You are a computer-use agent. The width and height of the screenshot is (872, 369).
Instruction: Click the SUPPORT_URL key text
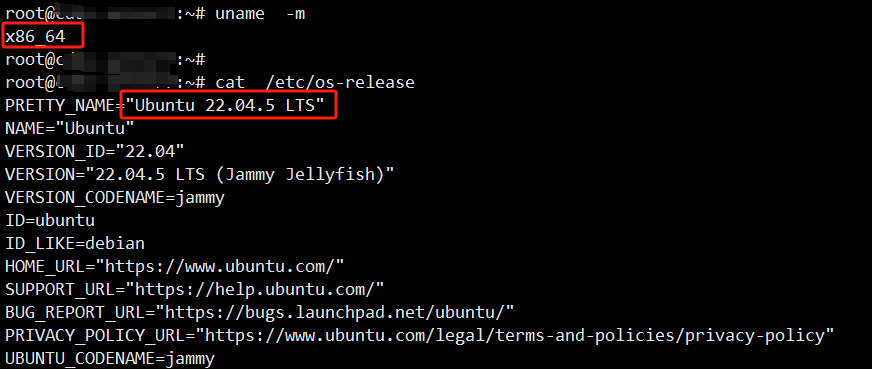[60, 290]
